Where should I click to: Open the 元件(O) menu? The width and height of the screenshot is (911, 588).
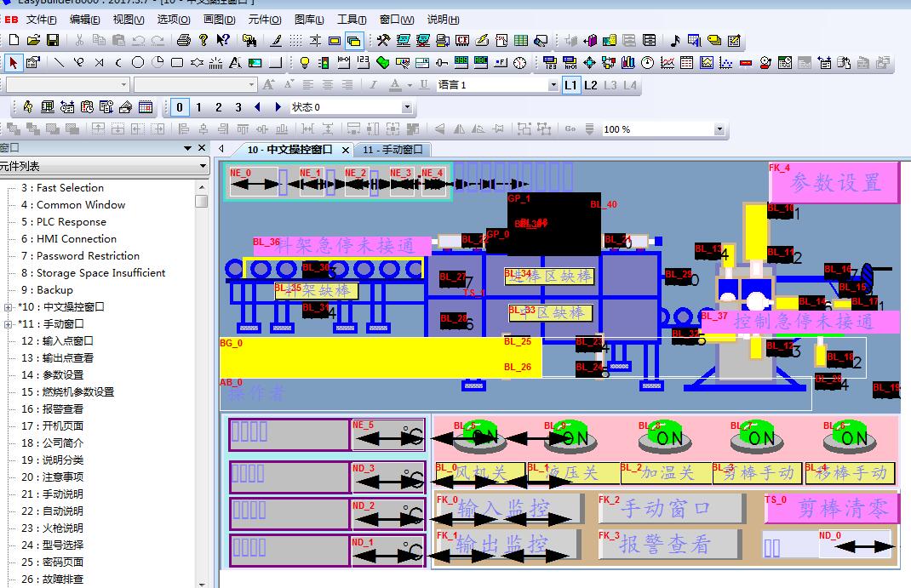coord(265,19)
